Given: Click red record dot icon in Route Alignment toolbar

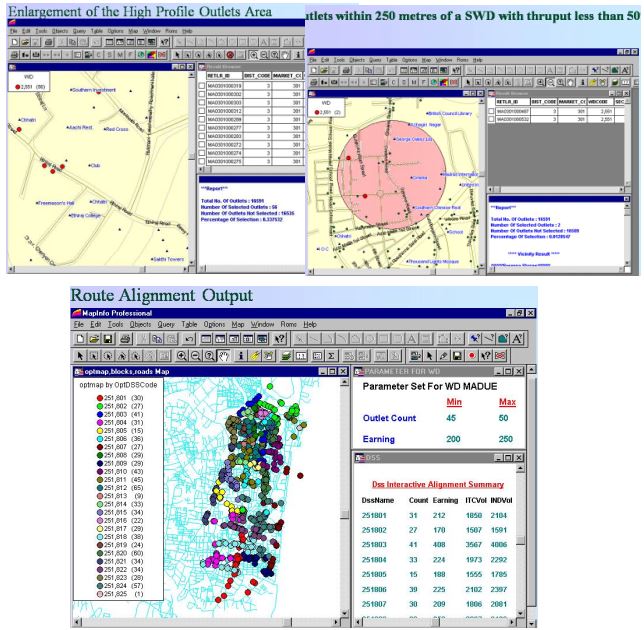Looking at the screenshot, I should coord(472,356).
